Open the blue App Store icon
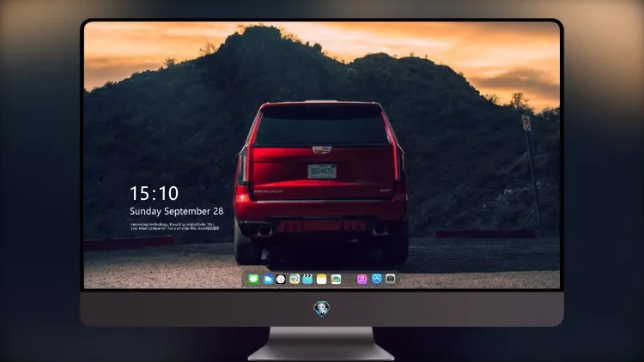The width and height of the screenshot is (644, 362). click(x=377, y=279)
